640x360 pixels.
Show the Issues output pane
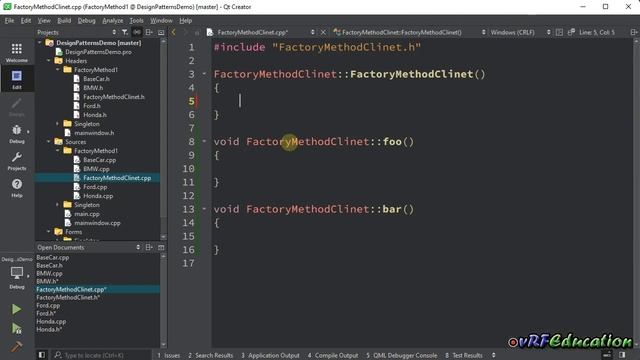pos(169,355)
